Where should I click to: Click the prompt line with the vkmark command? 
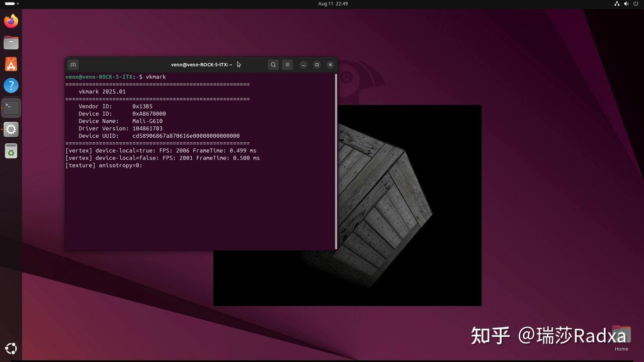pos(116,77)
